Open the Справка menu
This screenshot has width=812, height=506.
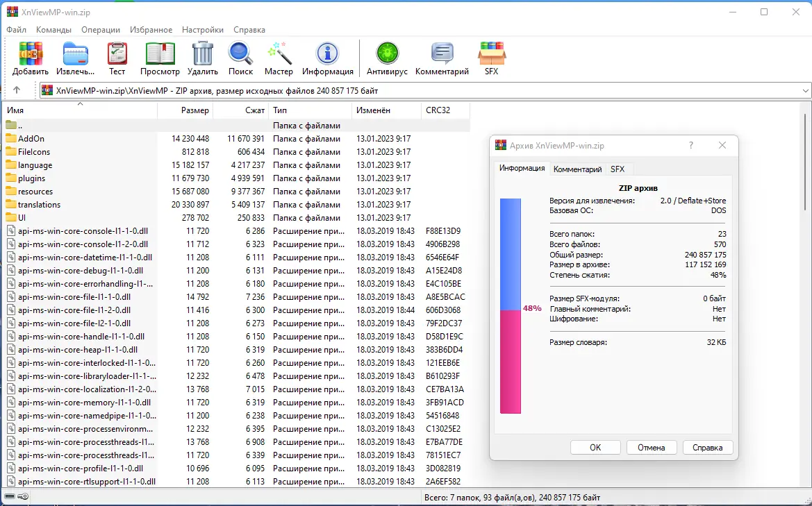coord(249,29)
